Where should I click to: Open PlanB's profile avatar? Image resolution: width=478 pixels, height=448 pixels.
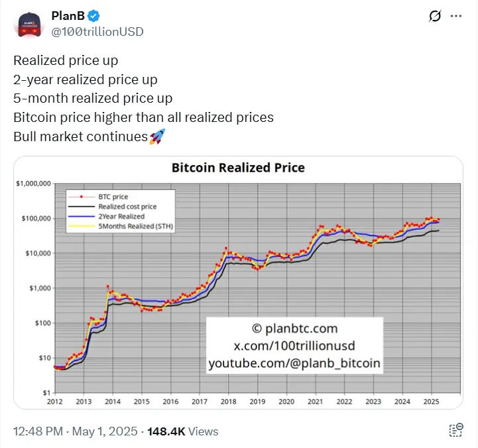29,25
